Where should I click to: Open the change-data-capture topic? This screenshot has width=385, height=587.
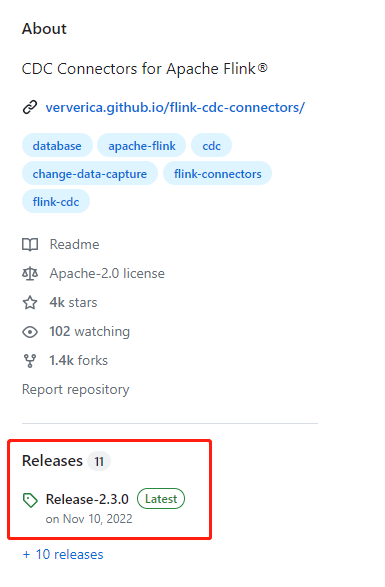(90, 174)
